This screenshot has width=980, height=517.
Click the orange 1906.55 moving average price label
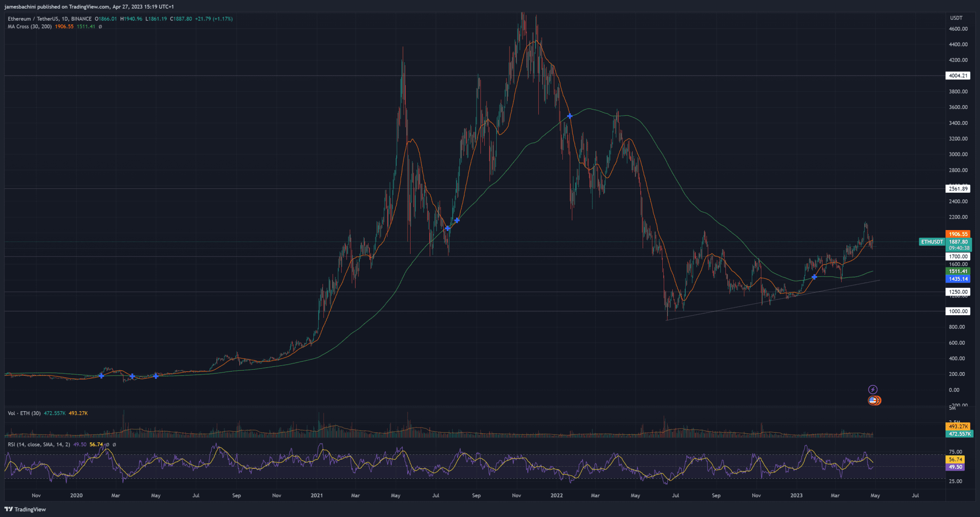[958, 234]
